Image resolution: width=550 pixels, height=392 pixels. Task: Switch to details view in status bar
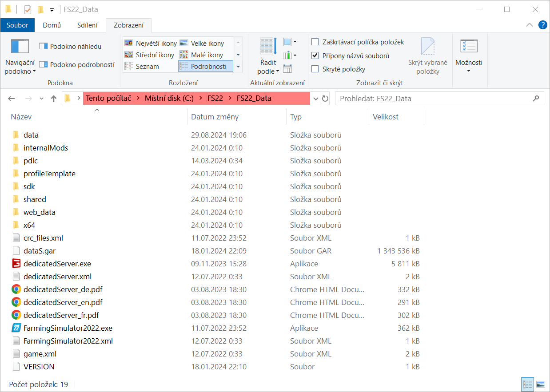click(x=528, y=384)
